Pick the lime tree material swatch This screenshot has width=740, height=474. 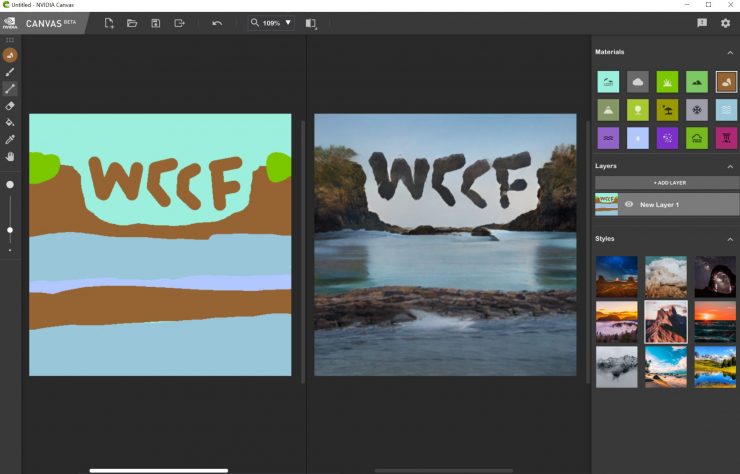point(638,110)
